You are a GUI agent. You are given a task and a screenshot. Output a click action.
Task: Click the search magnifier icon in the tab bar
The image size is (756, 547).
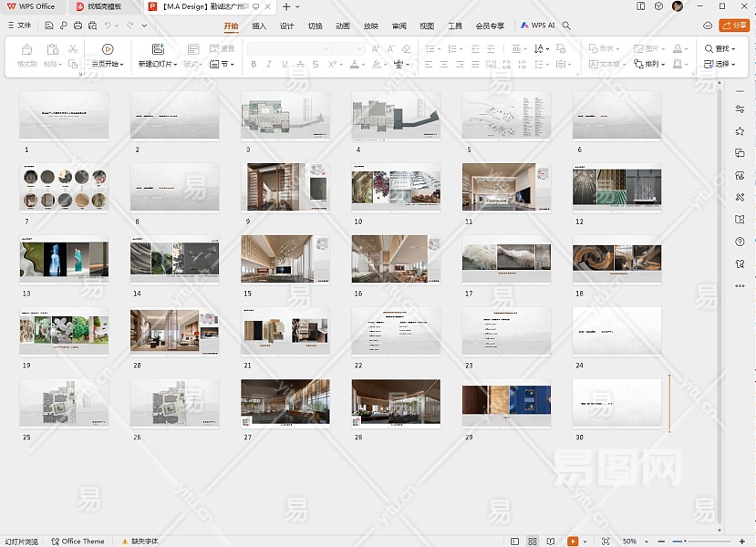click(x=566, y=26)
